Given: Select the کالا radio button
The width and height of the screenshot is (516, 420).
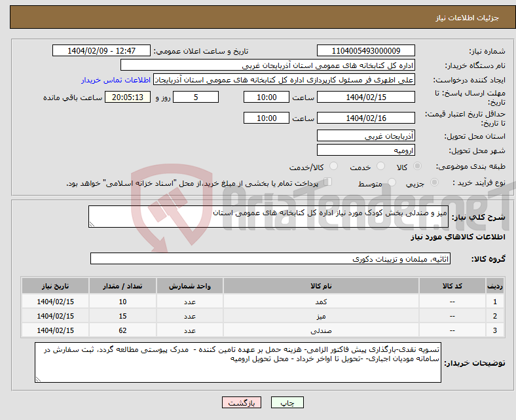Looking at the screenshot, I should [417, 166].
